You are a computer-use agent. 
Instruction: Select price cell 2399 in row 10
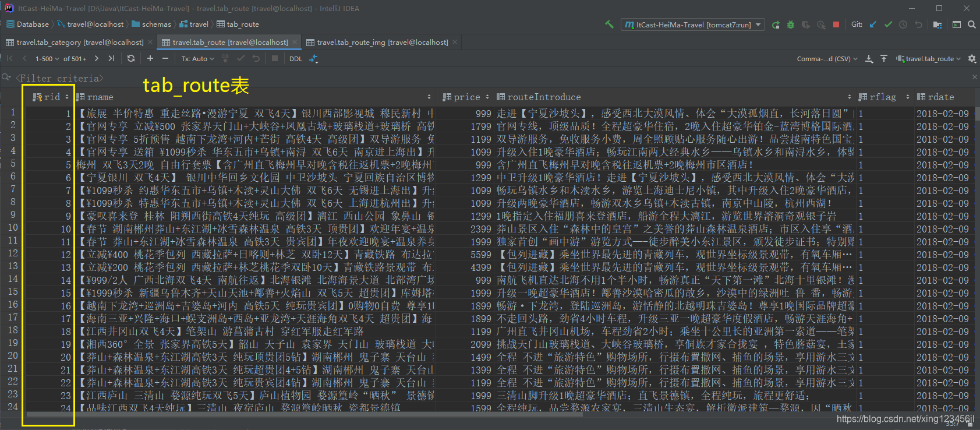tap(465, 229)
